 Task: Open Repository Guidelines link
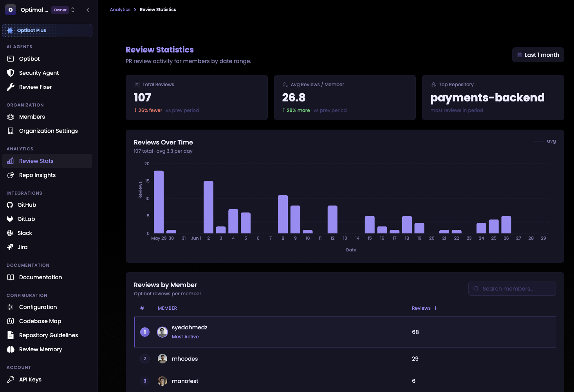tap(47, 335)
